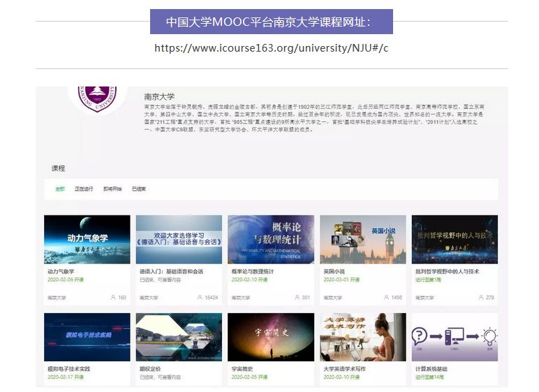Open the 大学英语学术写作 course title link
The image size is (539, 392).
(x=344, y=369)
